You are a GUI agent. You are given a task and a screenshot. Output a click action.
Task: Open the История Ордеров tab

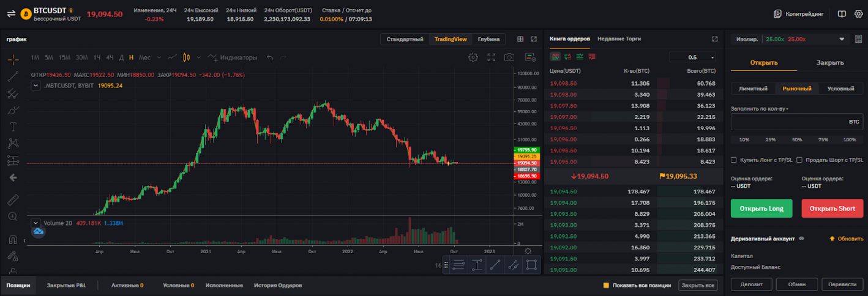point(278,286)
